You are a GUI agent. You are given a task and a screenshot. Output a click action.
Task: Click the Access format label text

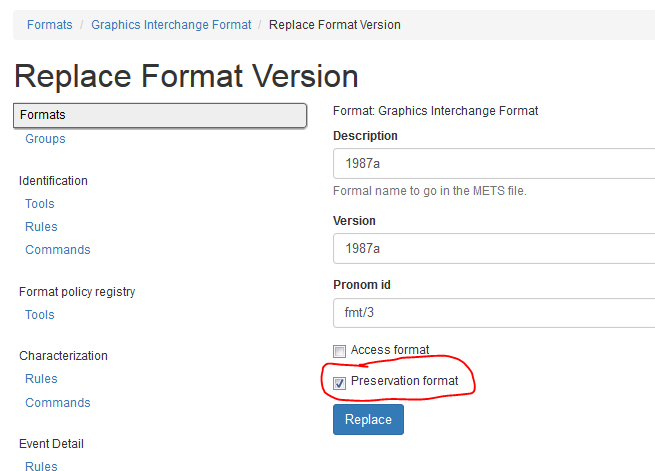[390, 350]
